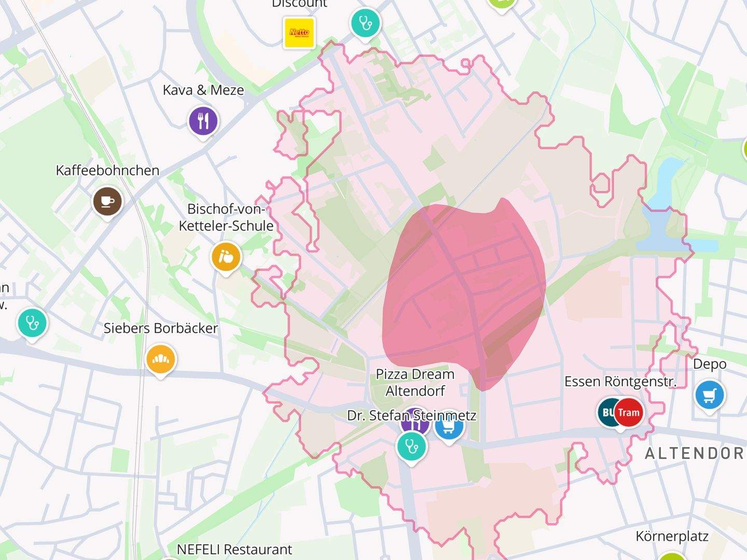Screen dimensions: 747x560
Task: Open the Netto Discount store marker
Action: (299, 32)
